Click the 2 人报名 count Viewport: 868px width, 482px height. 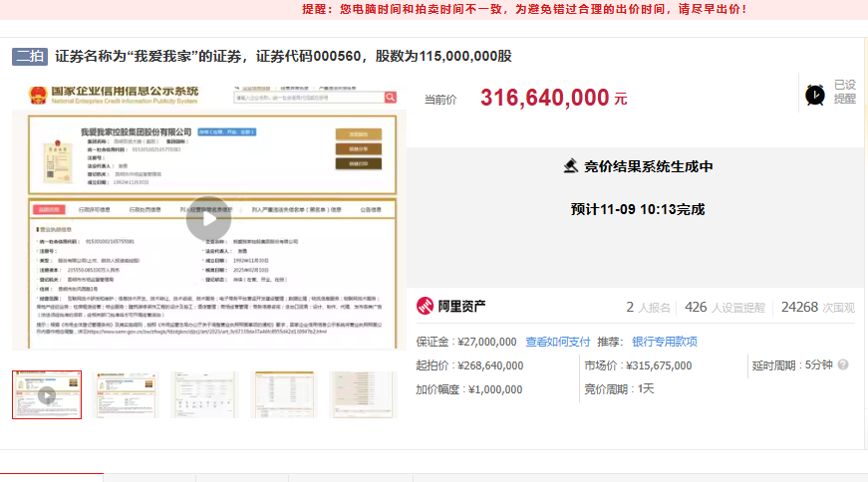(648, 307)
